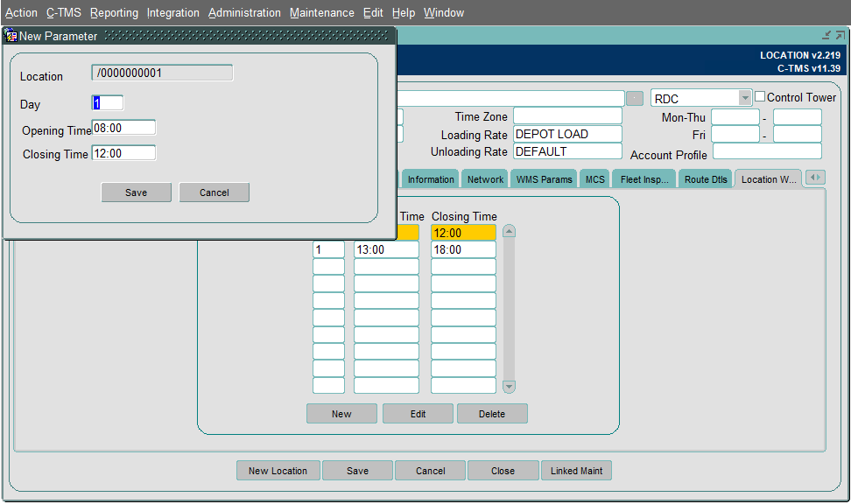Click the Location field /0000000001
Viewport: 851px width, 504px height.
[x=162, y=73]
